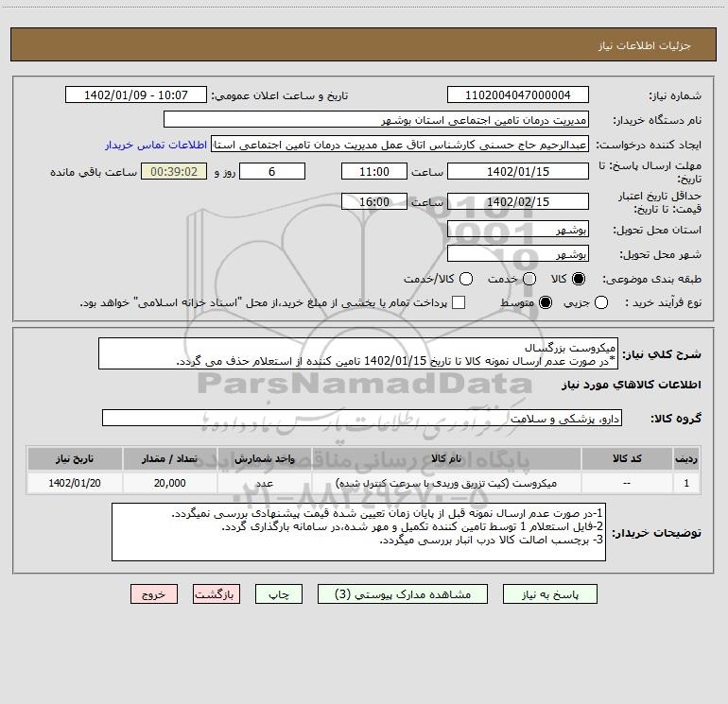Click the پاسخ به نیاز button
Image resolution: width=728 pixels, height=704 pixels.
[550, 594]
